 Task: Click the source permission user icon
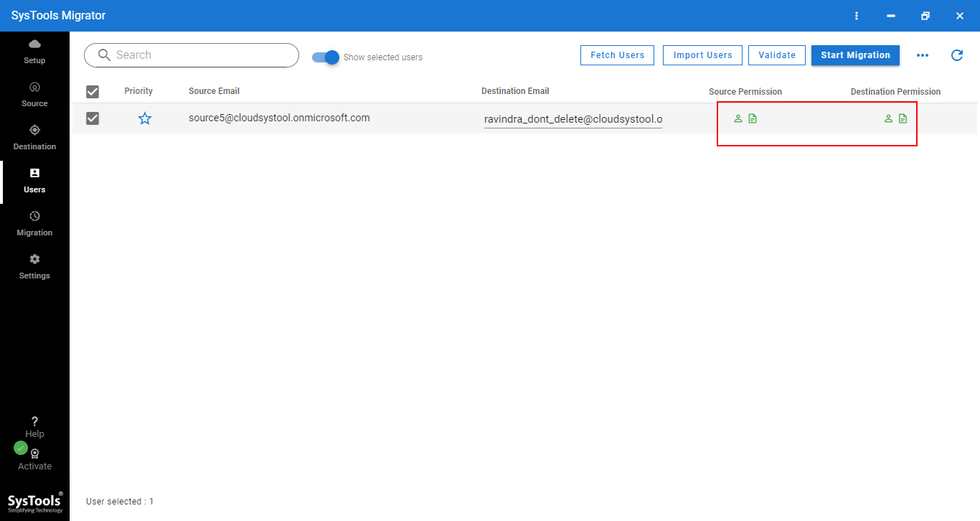tap(738, 118)
